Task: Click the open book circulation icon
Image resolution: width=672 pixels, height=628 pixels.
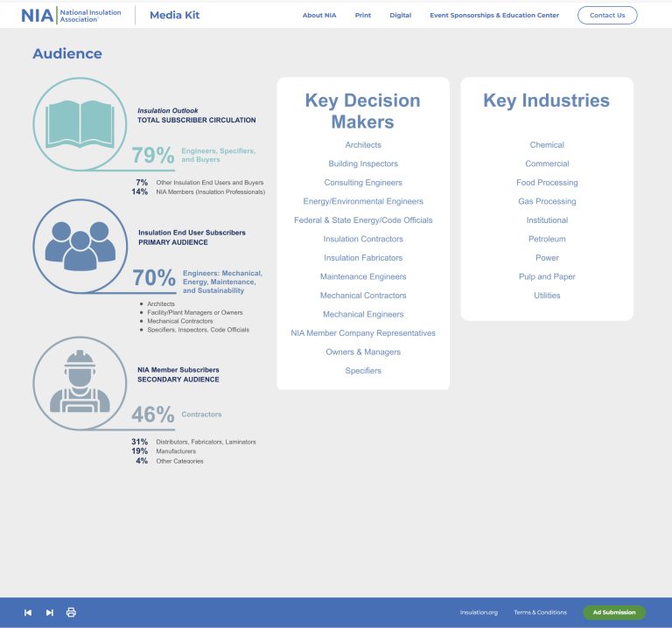Action: point(80,122)
